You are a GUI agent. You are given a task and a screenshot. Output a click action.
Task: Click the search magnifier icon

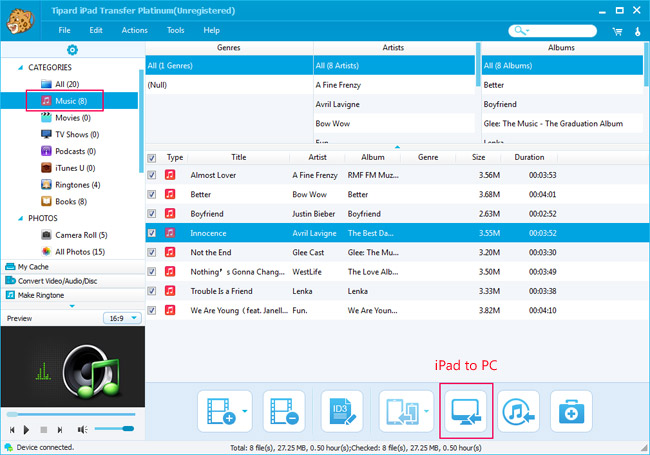click(520, 31)
